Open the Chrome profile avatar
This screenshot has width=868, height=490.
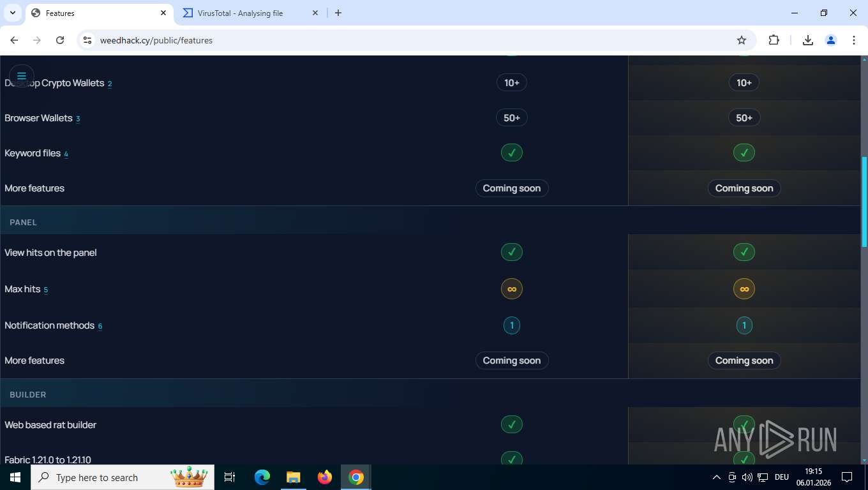pyautogui.click(x=831, y=40)
